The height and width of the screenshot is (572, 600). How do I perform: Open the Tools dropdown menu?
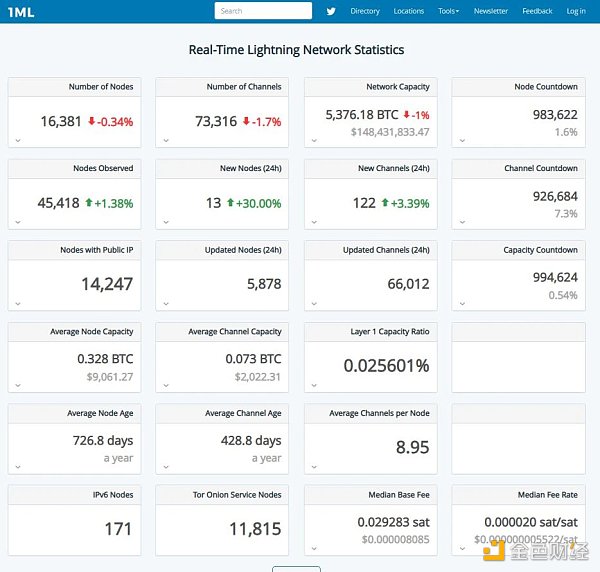[448, 11]
